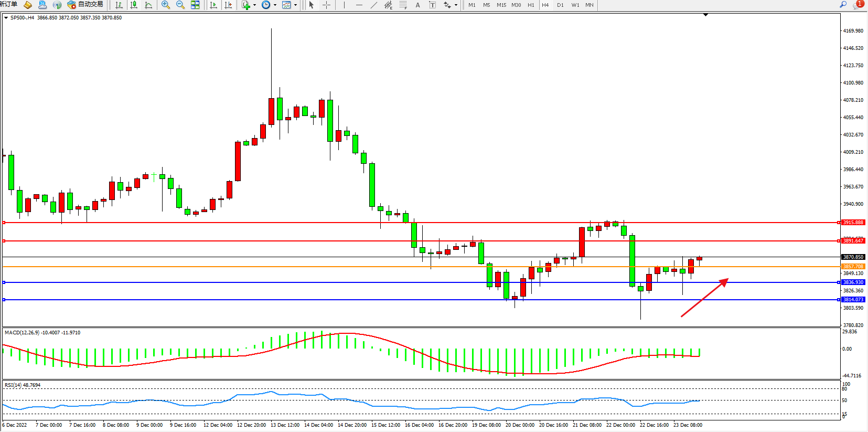This screenshot has height=432, width=868.
Task: Expand the chart templates dropdown arrow
Action: point(295,5)
